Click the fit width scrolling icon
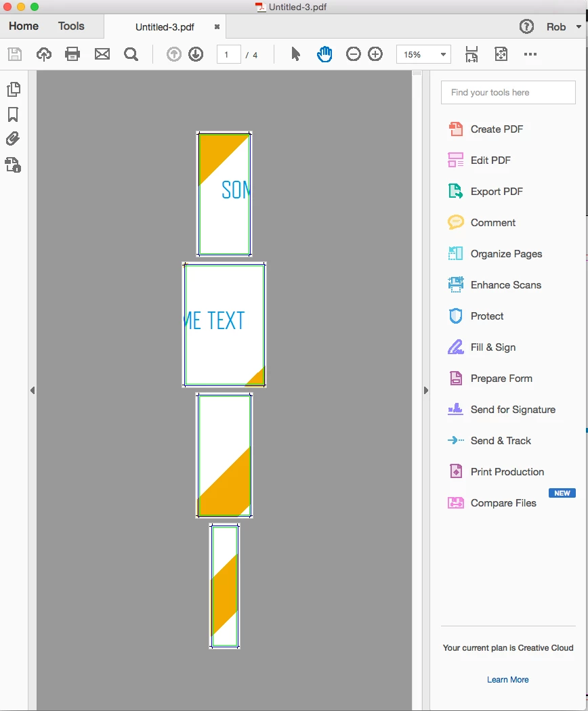Image resolution: width=588 pixels, height=711 pixels. (471, 54)
